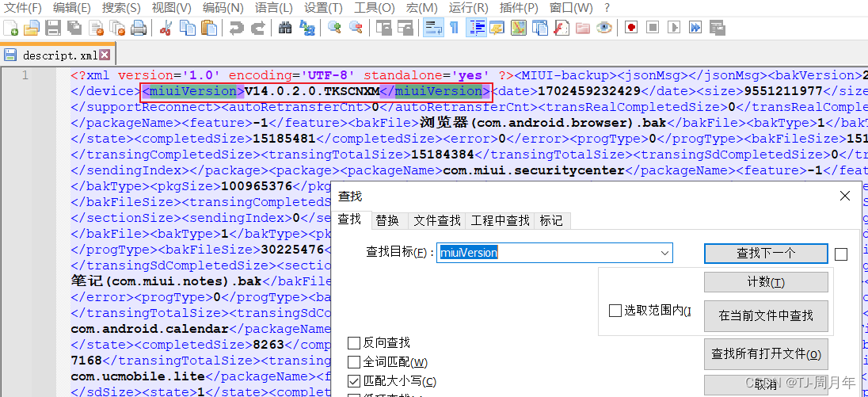The height and width of the screenshot is (397, 868).
Task: Switch to the 工程中查找 tab
Action: pyautogui.click(x=501, y=221)
